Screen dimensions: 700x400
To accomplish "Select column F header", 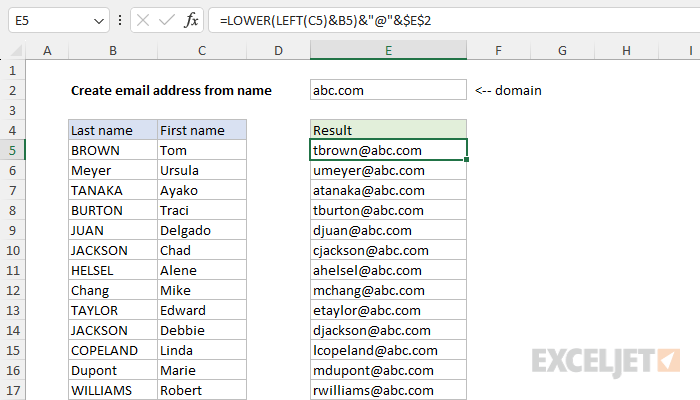I will pyautogui.click(x=499, y=50).
